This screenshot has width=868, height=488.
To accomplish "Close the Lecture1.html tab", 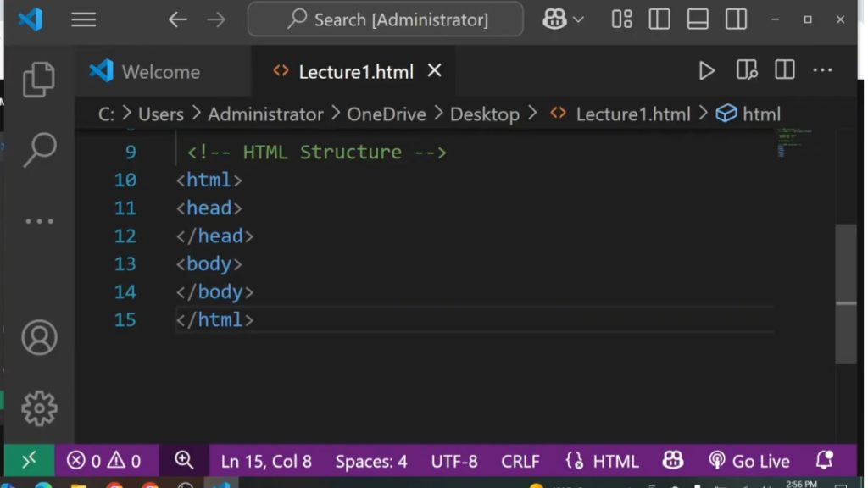I will [x=435, y=70].
